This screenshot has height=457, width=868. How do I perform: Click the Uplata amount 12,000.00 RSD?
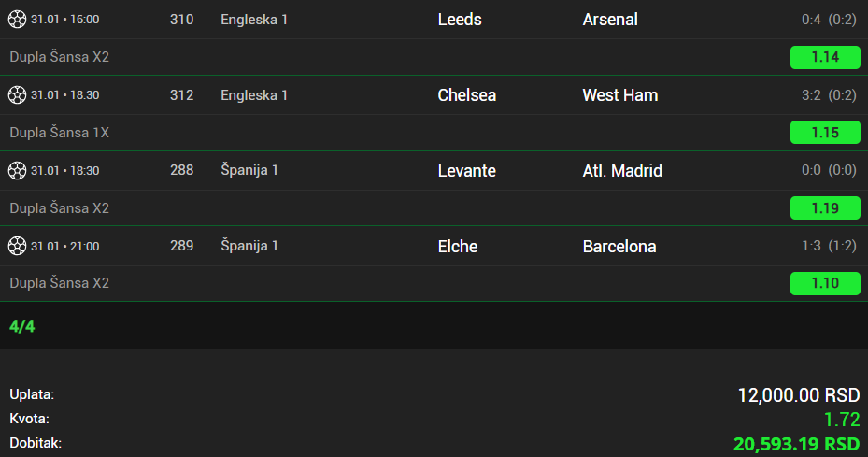tap(798, 395)
